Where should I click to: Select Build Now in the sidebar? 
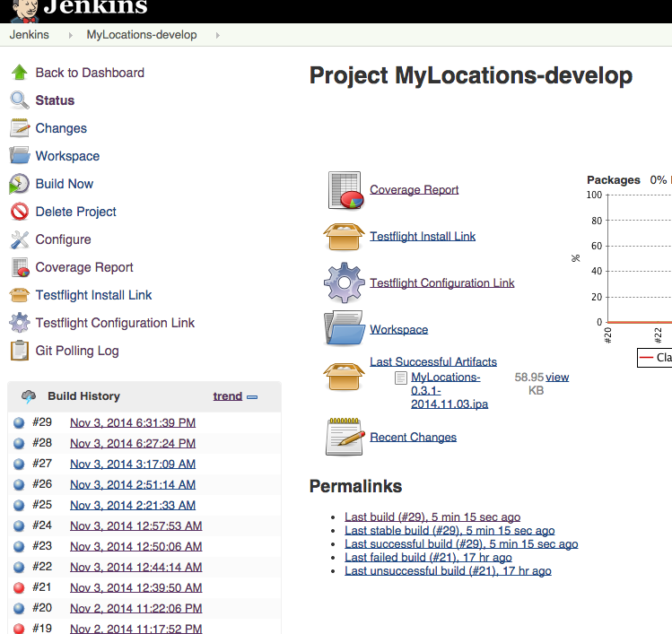tap(65, 184)
